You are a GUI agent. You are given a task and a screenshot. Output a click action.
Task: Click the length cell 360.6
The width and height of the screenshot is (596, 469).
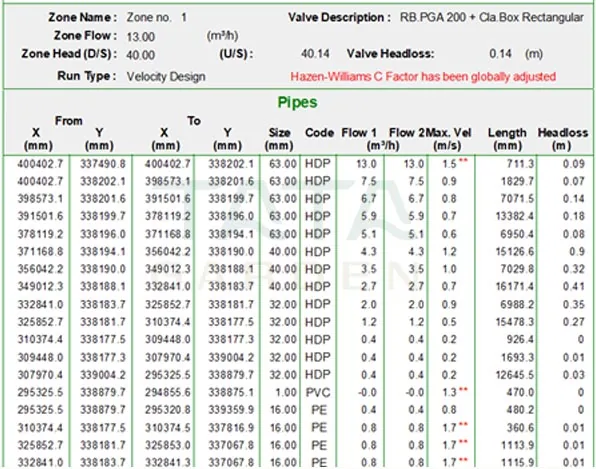(x=520, y=428)
